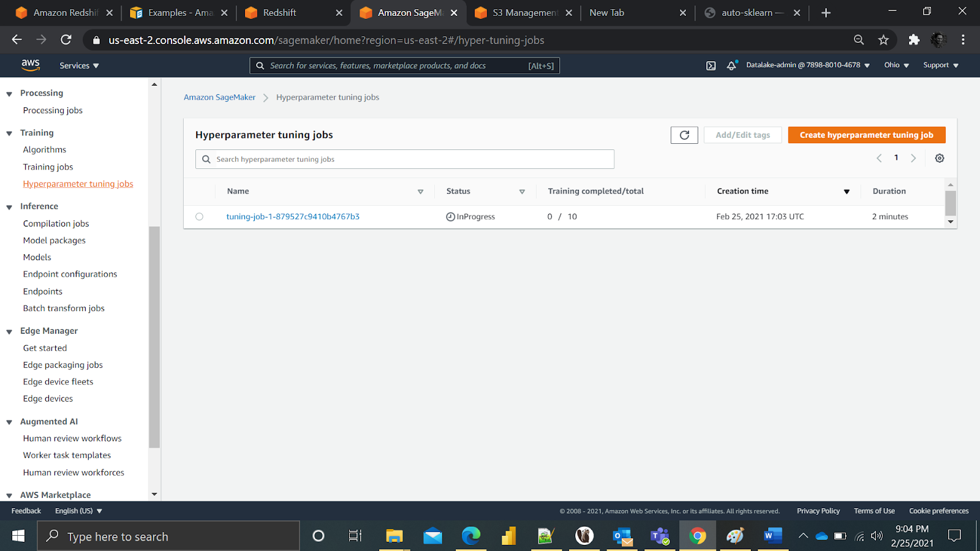Switch to the New Tab tab
Viewport: 980px width, 551px height.
637,13
